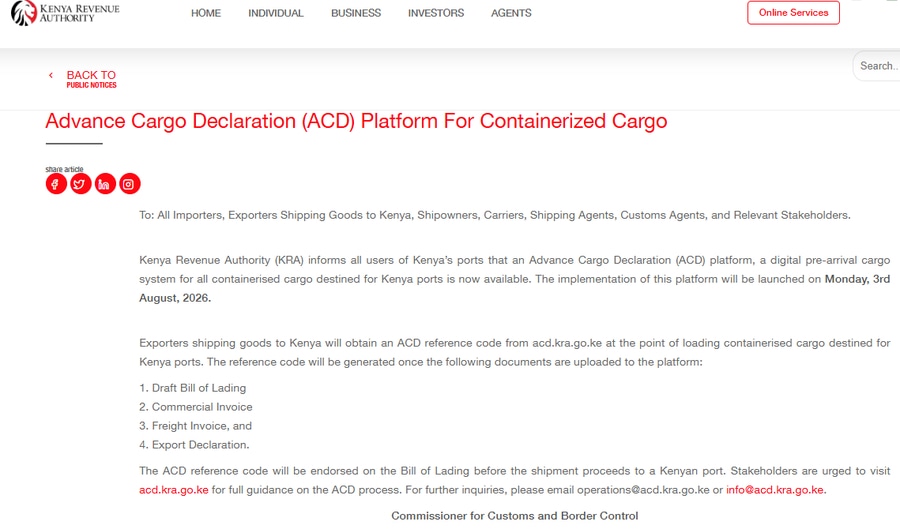This screenshot has height=529, width=900.
Task: Open the INDIVIDUAL menu
Action: tap(276, 13)
